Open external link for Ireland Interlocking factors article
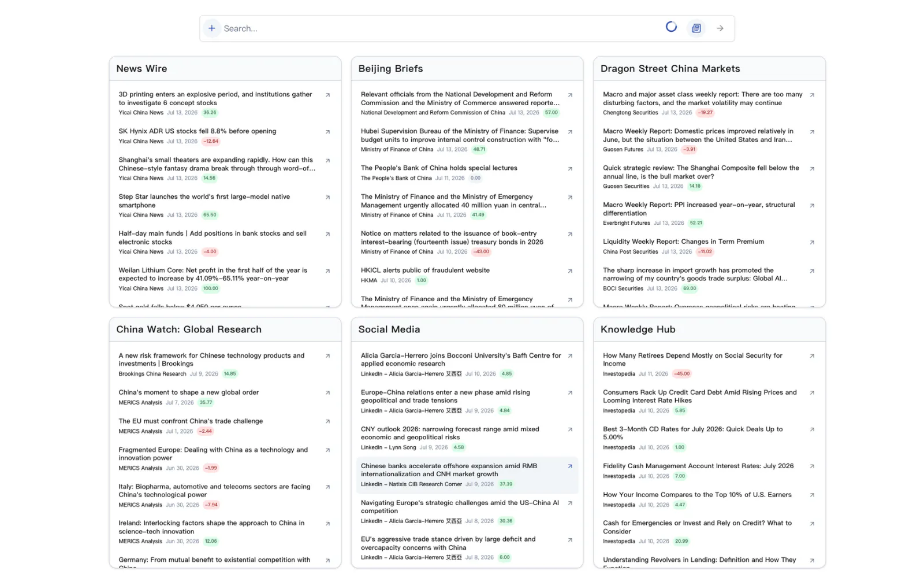The image size is (924, 578). pos(327,524)
